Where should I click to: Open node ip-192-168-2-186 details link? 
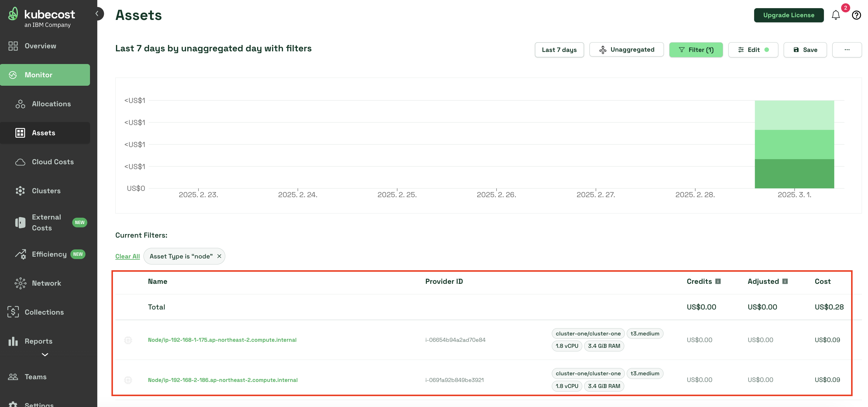click(x=223, y=380)
